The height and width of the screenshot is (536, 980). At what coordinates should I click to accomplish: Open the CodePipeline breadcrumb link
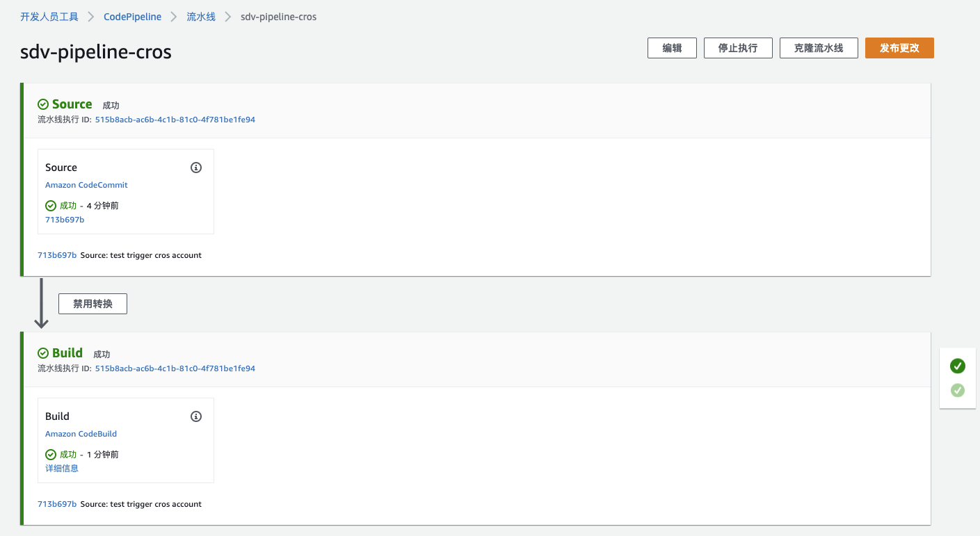click(132, 17)
